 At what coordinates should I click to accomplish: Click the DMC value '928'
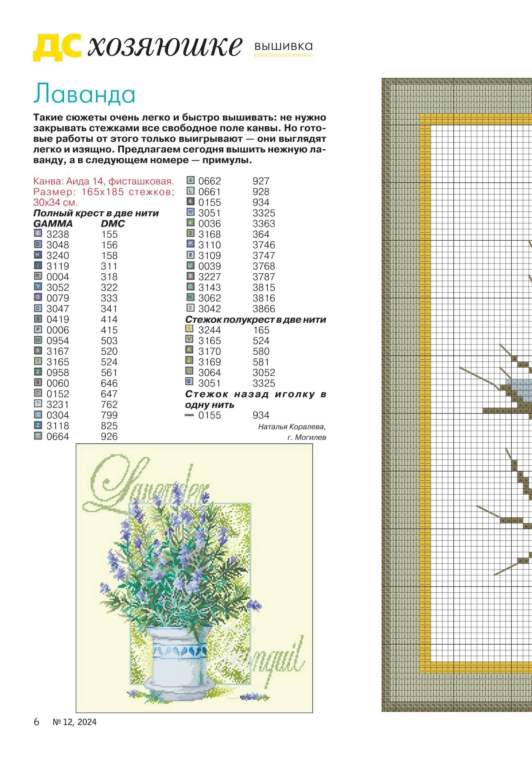[x=261, y=192]
